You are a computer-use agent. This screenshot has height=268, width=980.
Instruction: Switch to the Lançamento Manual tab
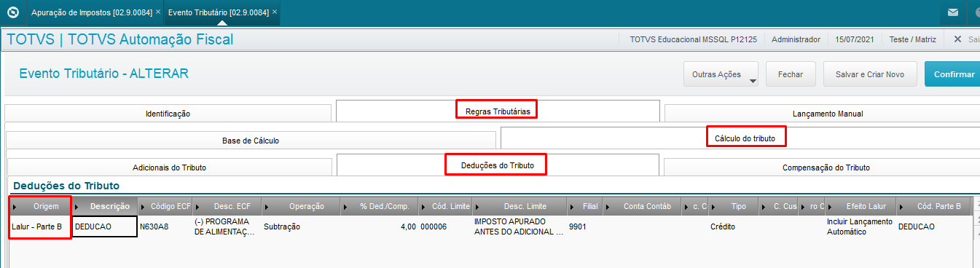pos(827,114)
